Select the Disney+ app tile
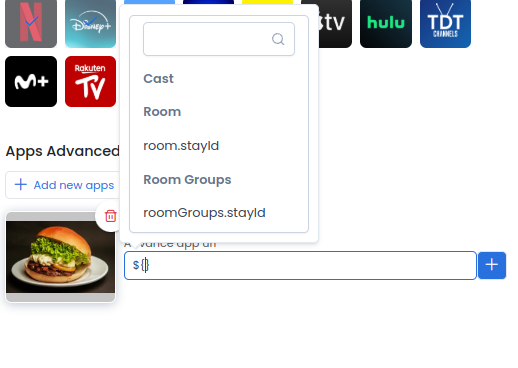518x368 pixels. click(90, 23)
